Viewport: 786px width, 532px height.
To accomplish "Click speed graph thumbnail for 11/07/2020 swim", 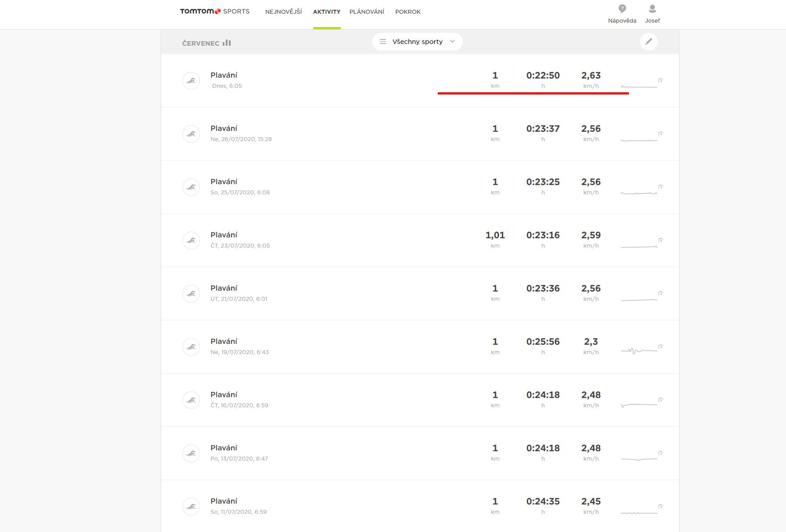I will 639,513.
